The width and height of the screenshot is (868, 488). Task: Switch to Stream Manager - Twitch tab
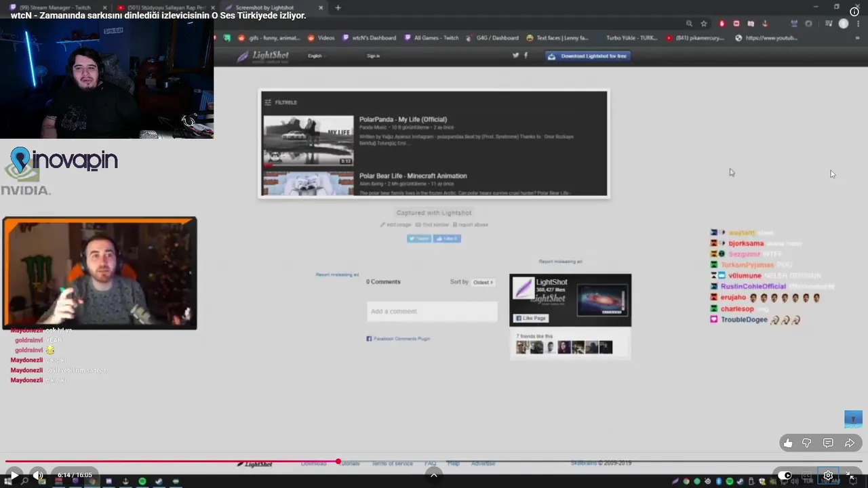pyautogui.click(x=56, y=7)
